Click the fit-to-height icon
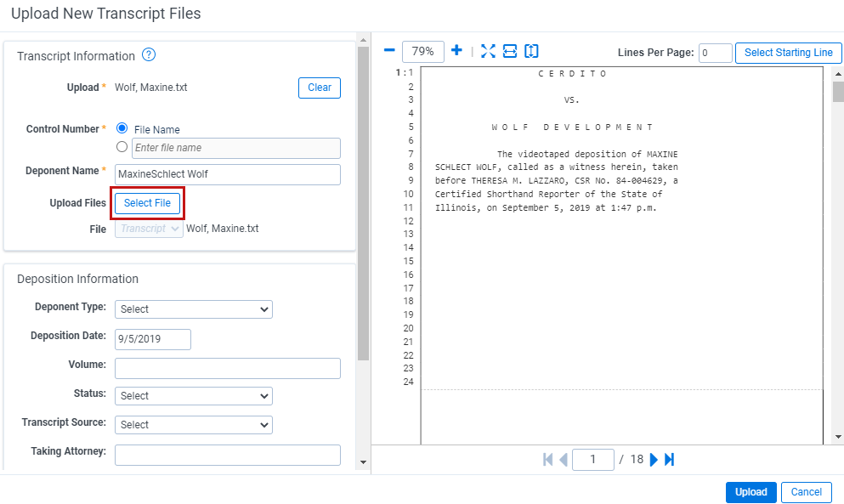844x504 pixels. (x=531, y=51)
